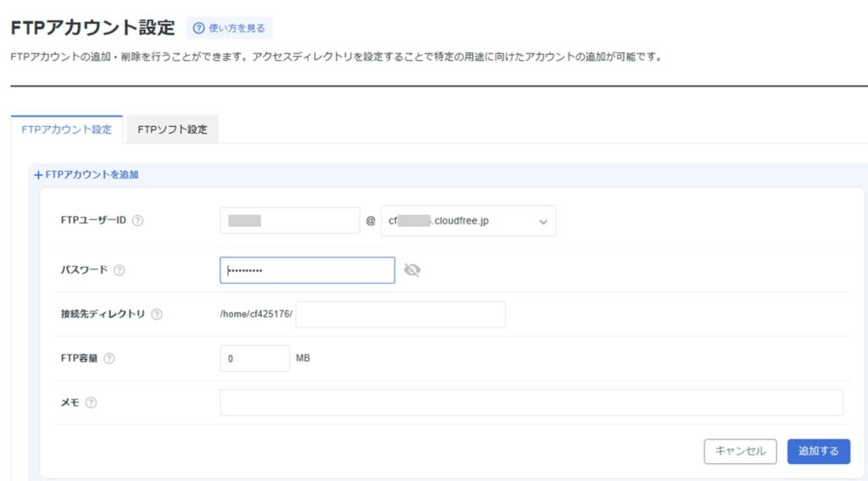Click the 追加する button
Screen dimensions: 868x481
pyautogui.click(x=818, y=451)
